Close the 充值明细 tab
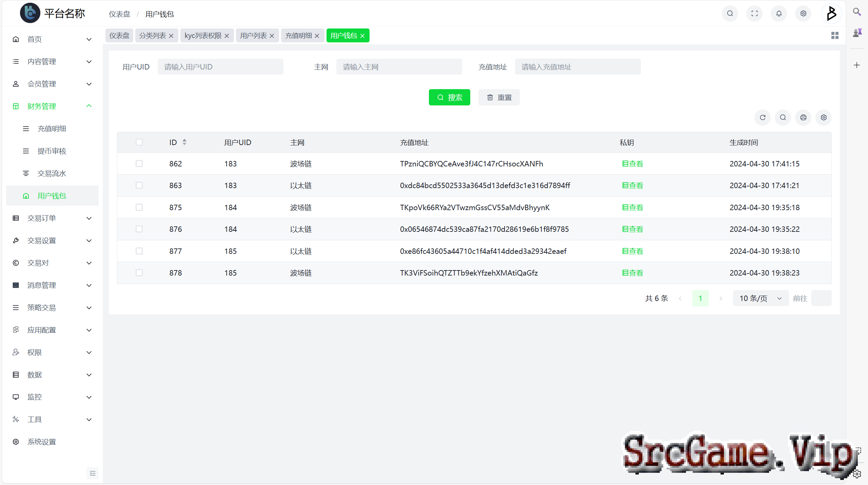The height and width of the screenshot is (485, 868). coord(317,36)
